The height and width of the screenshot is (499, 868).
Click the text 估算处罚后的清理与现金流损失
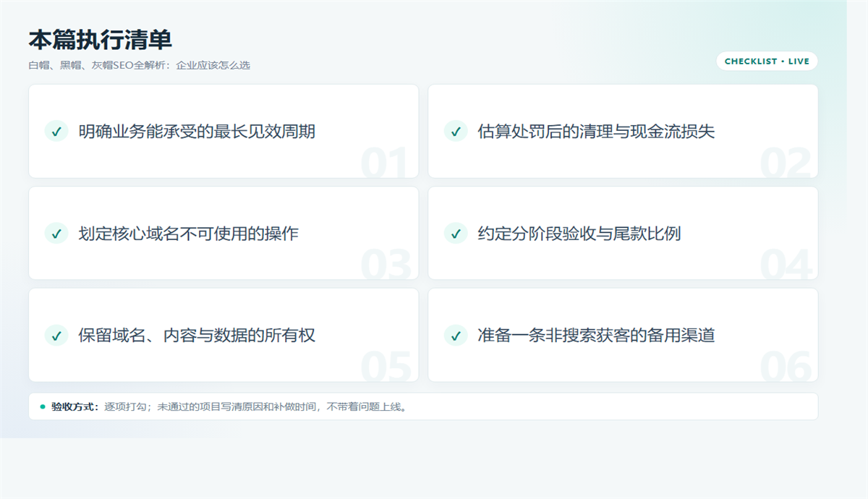(x=596, y=132)
